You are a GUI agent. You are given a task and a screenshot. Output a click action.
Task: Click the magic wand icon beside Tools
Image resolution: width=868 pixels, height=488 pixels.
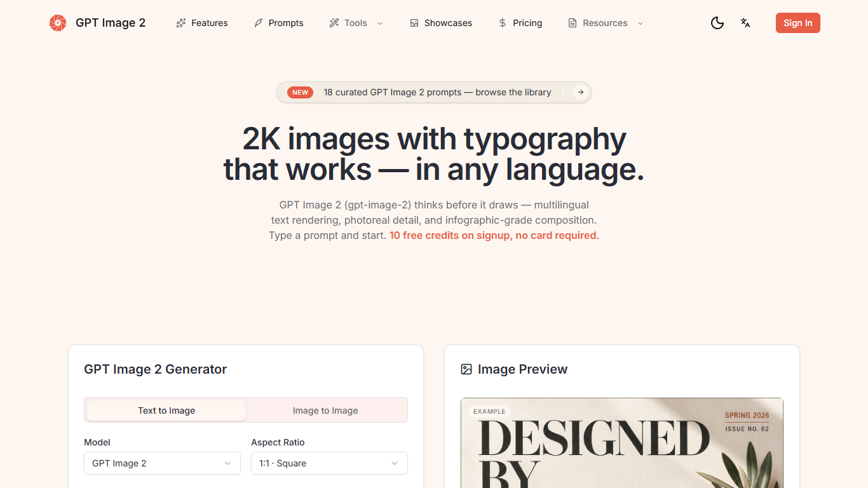334,23
